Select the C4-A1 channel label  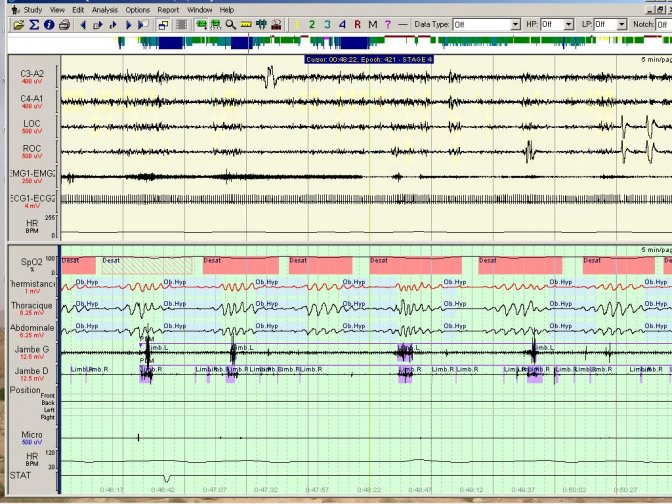click(32, 99)
